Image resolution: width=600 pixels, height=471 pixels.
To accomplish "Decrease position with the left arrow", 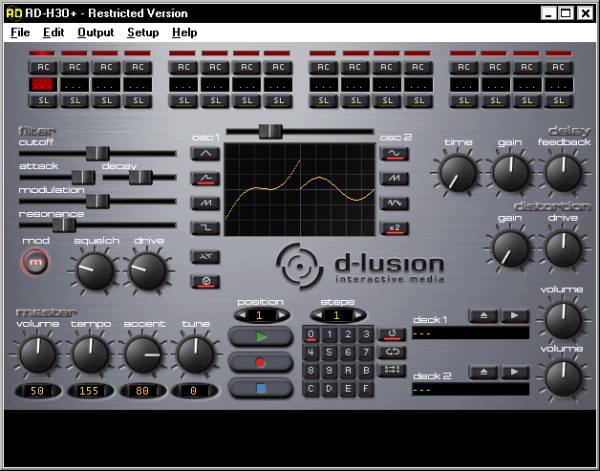I will tap(241, 315).
